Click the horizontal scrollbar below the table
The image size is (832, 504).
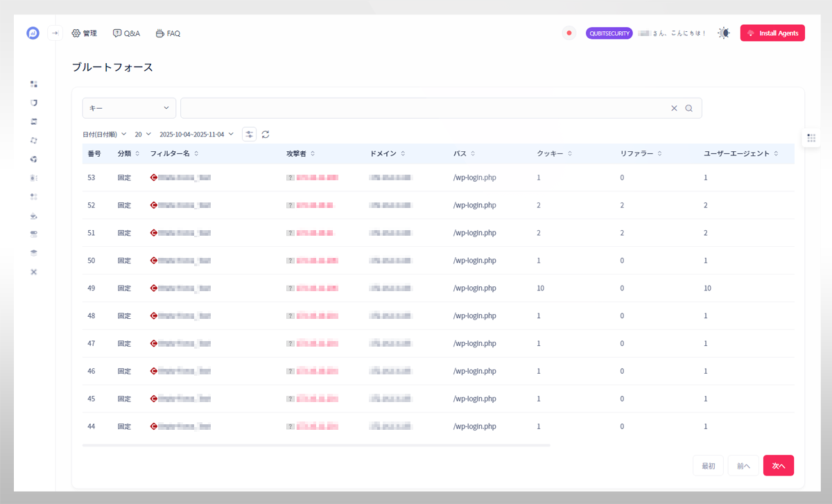pos(315,445)
